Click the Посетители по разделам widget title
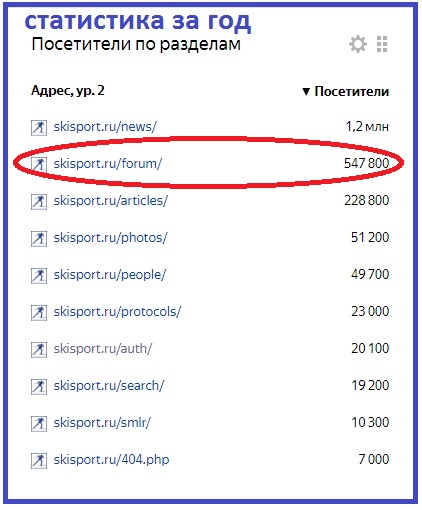Viewport: 422px width, 510px height. pos(136,45)
